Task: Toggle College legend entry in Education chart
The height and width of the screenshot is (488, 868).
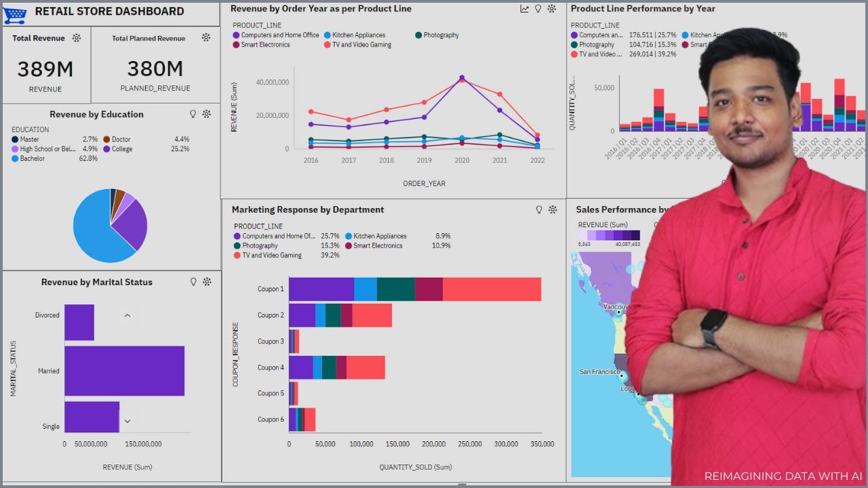Action: click(118, 148)
